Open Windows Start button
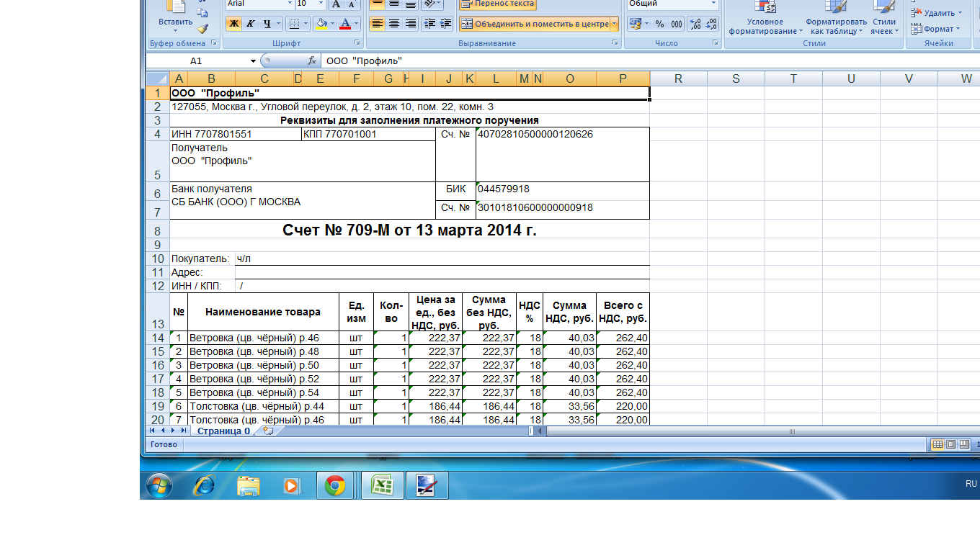 pyautogui.click(x=159, y=485)
